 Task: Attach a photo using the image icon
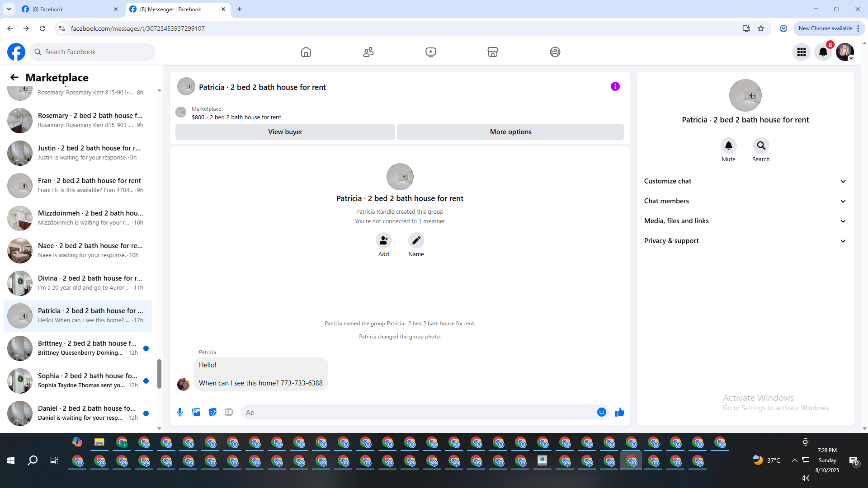(196, 412)
